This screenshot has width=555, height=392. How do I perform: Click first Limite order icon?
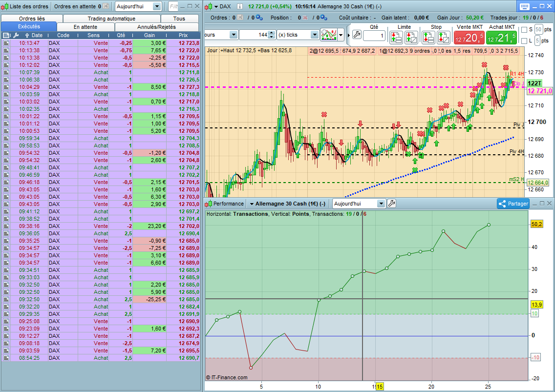pos(396,37)
